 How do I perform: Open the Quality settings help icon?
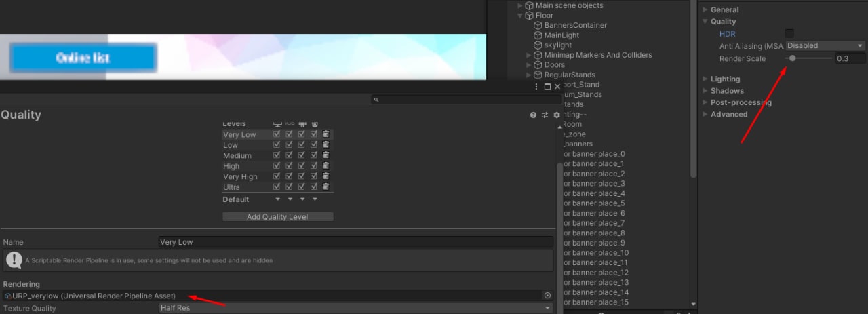click(x=534, y=115)
